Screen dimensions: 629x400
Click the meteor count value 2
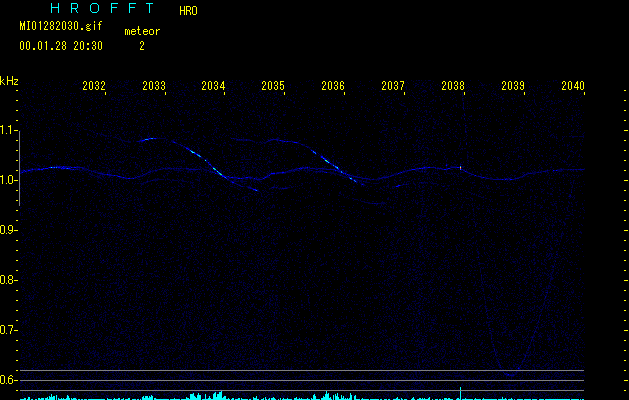click(141, 45)
